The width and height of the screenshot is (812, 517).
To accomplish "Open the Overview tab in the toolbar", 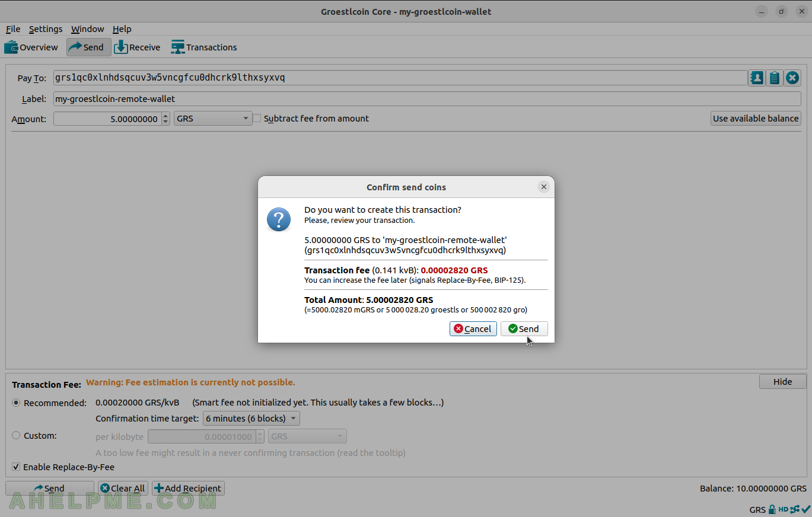I will [x=31, y=47].
